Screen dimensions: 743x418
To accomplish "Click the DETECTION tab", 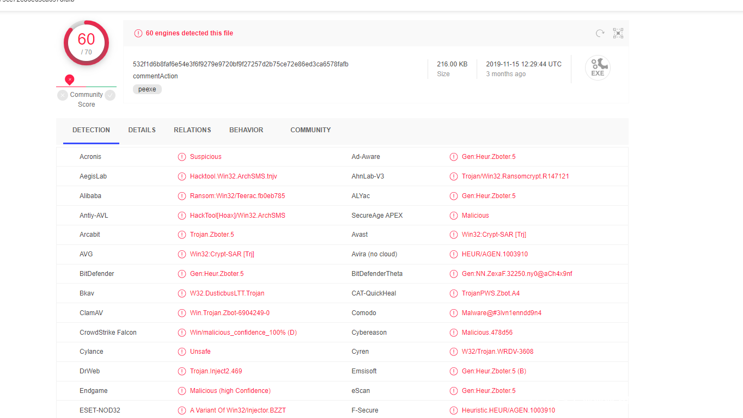I will tap(91, 130).
